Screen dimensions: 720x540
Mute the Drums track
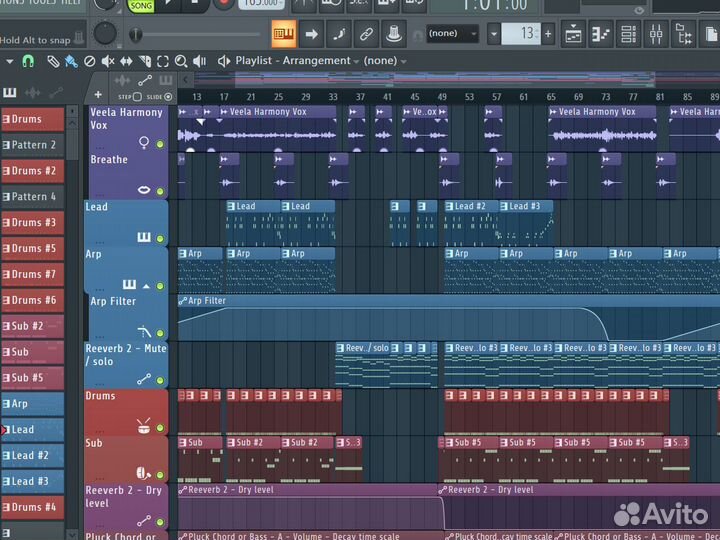[160, 428]
